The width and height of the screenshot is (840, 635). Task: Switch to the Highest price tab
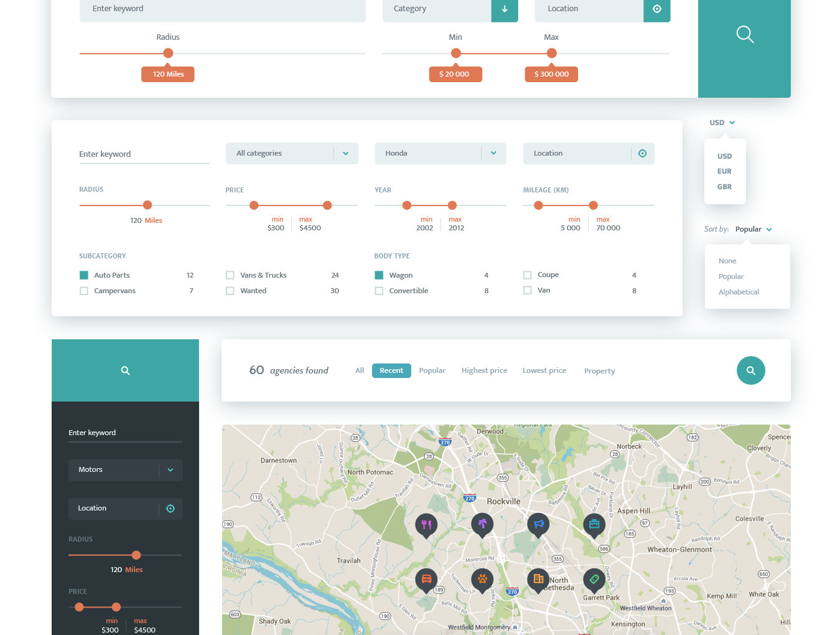(x=484, y=370)
